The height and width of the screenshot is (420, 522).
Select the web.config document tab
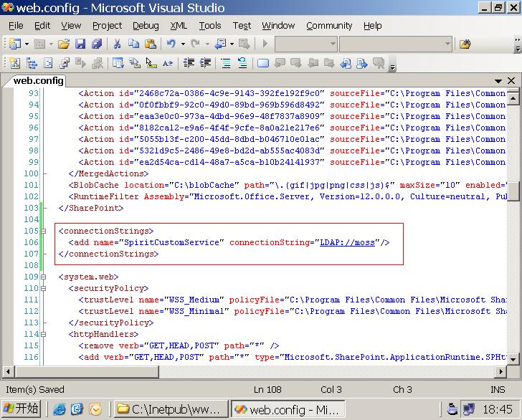click(x=39, y=81)
